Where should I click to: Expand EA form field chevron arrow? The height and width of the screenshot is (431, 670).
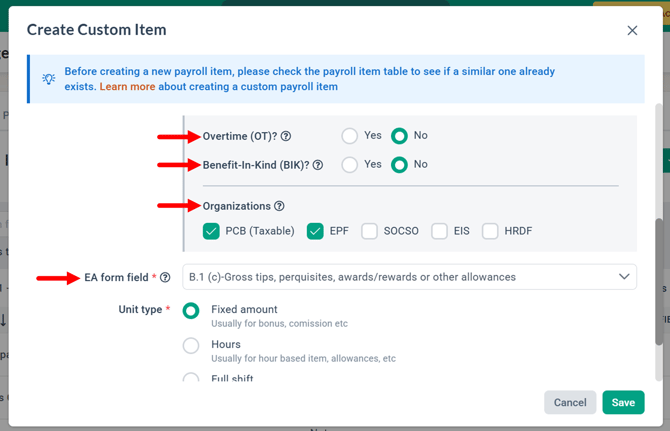[x=624, y=277]
